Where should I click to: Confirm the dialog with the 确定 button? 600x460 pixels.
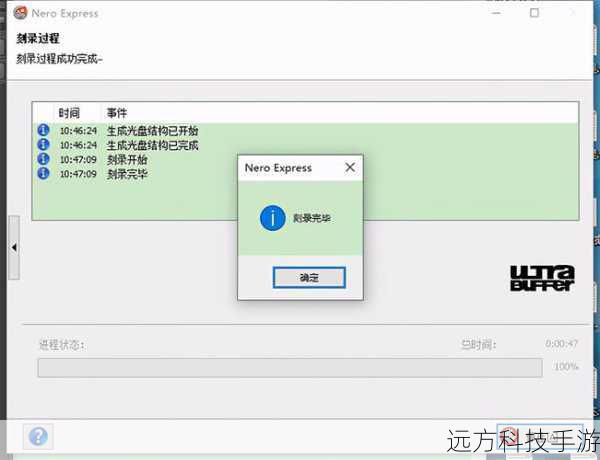click(309, 277)
